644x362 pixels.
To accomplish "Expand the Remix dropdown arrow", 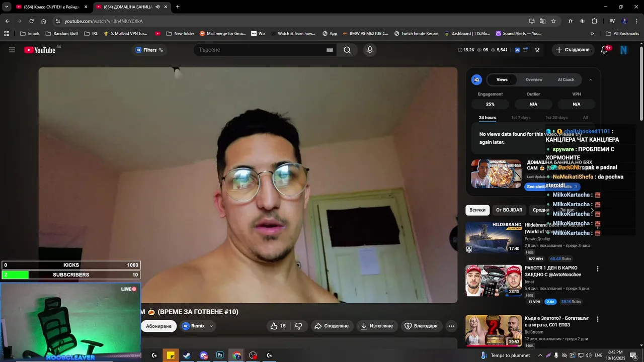I will pyautogui.click(x=211, y=326).
